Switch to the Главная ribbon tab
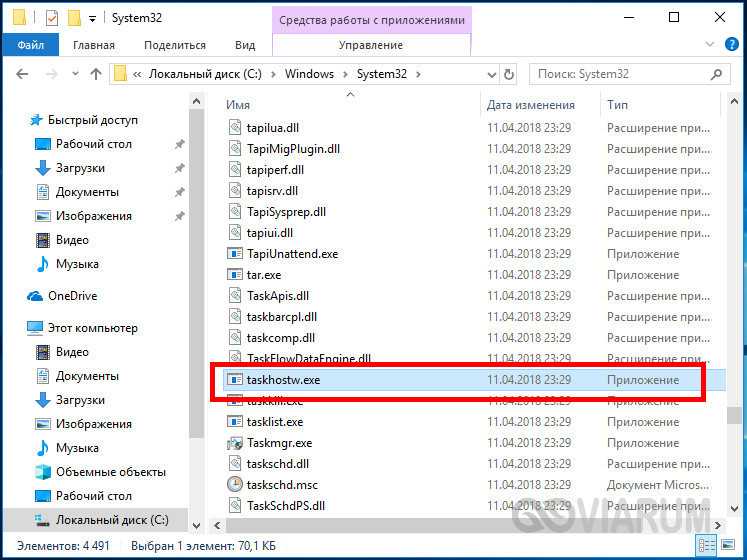 click(94, 45)
